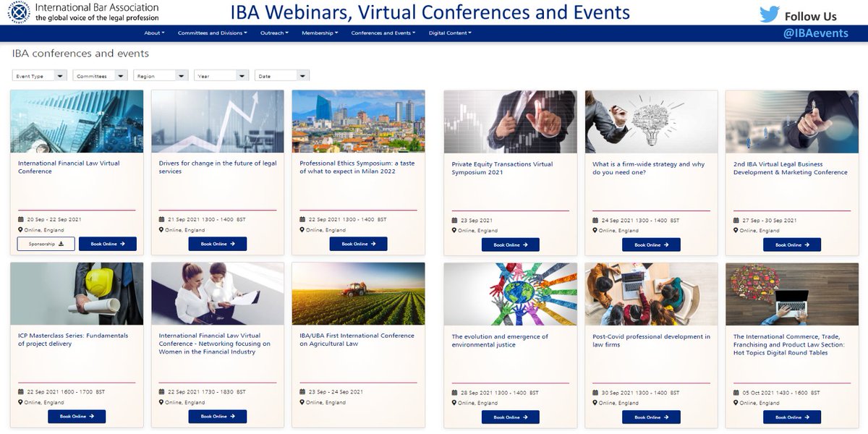The width and height of the screenshot is (868, 434).
Task: Open Private Equity Transactions Virtual Symposium 2021 title
Action: [x=502, y=169]
